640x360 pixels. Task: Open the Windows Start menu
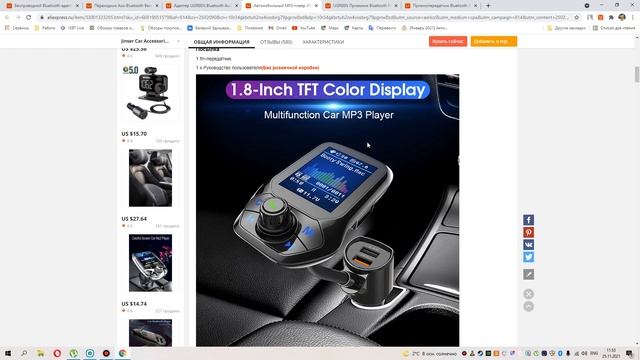8,353
